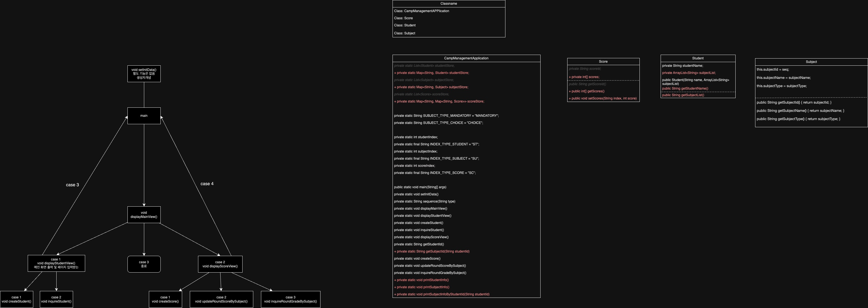Image resolution: width=868 pixels, height=308 pixels.
Task: Click the Score class title
Action: [603, 61]
